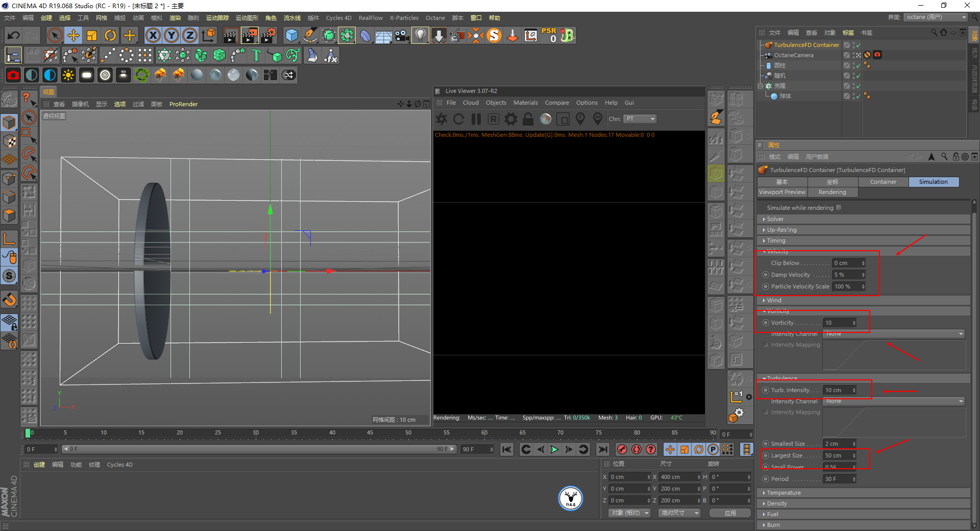Click record active objects button
This screenshot has width=980, height=531.
(622, 449)
